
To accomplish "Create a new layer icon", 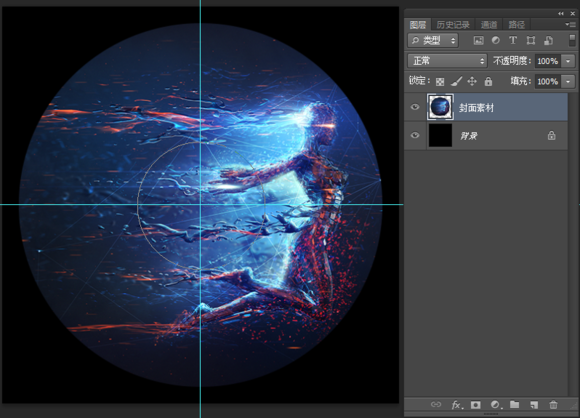I will click(534, 405).
